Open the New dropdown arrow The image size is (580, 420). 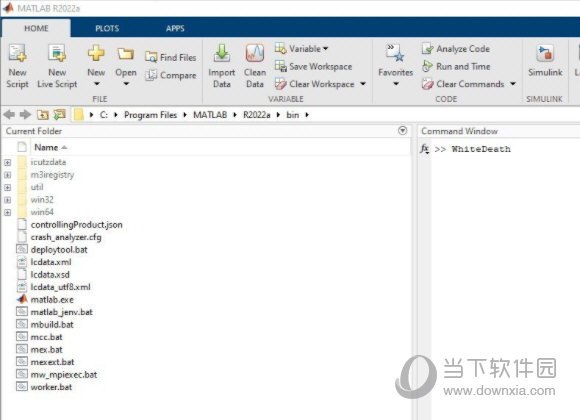(96, 84)
